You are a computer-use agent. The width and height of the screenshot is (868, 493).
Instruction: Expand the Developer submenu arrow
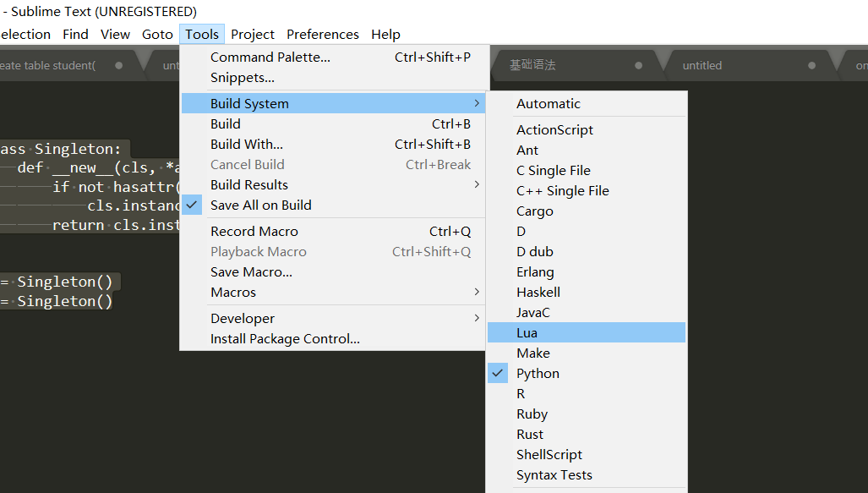[x=477, y=318]
